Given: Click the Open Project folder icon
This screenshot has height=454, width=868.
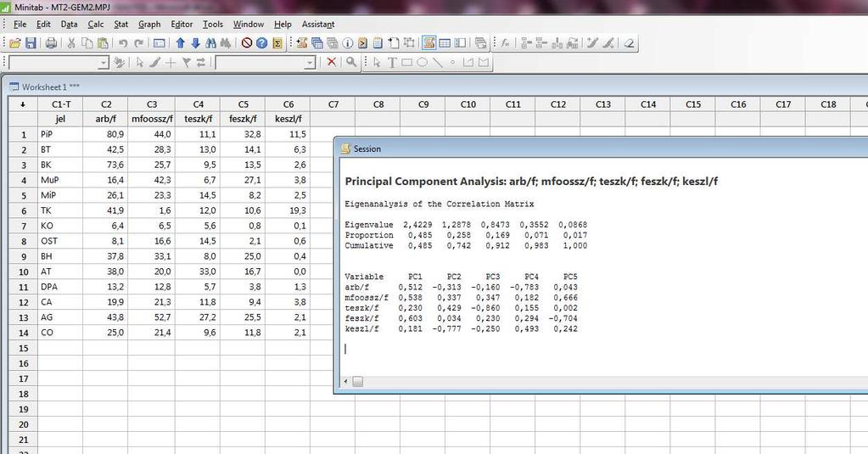Looking at the screenshot, I should 15,43.
